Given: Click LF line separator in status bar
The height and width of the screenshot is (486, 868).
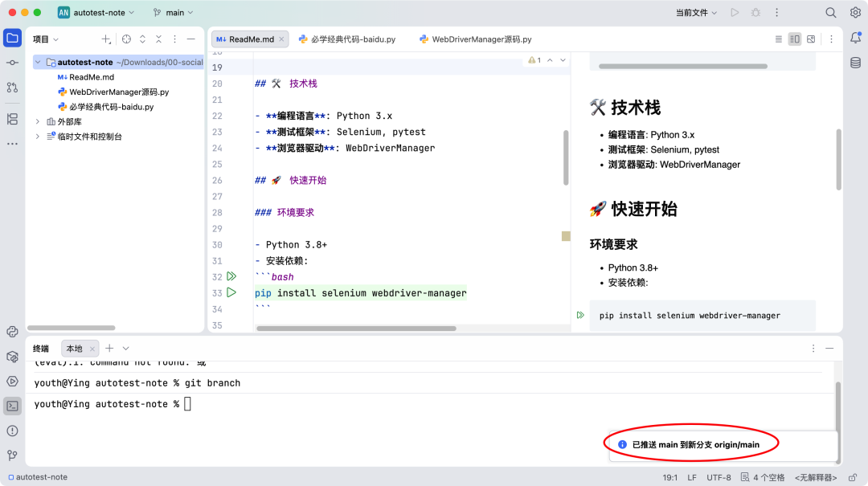Looking at the screenshot, I should 692,477.
